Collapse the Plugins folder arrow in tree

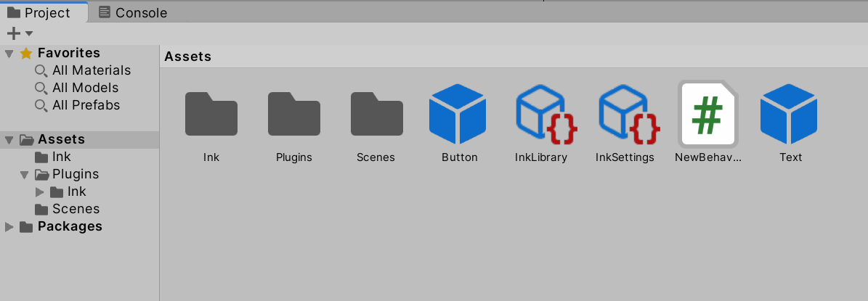(25, 175)
